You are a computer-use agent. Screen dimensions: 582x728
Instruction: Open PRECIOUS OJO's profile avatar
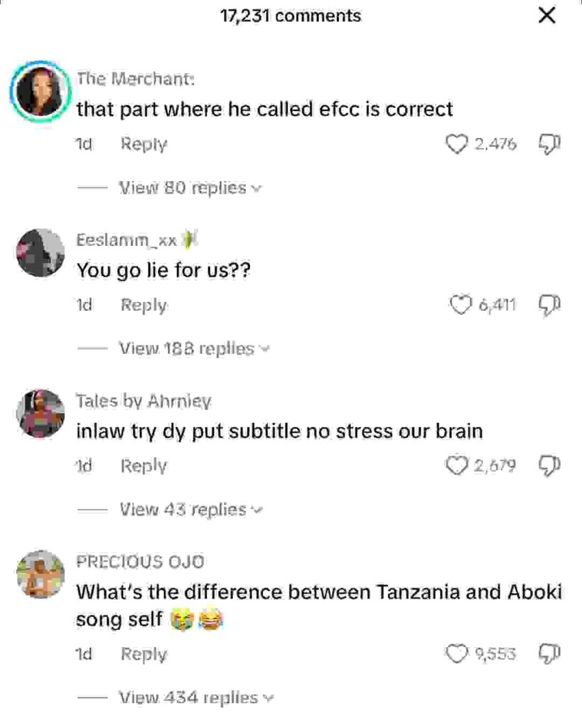[x=41, y=574]
